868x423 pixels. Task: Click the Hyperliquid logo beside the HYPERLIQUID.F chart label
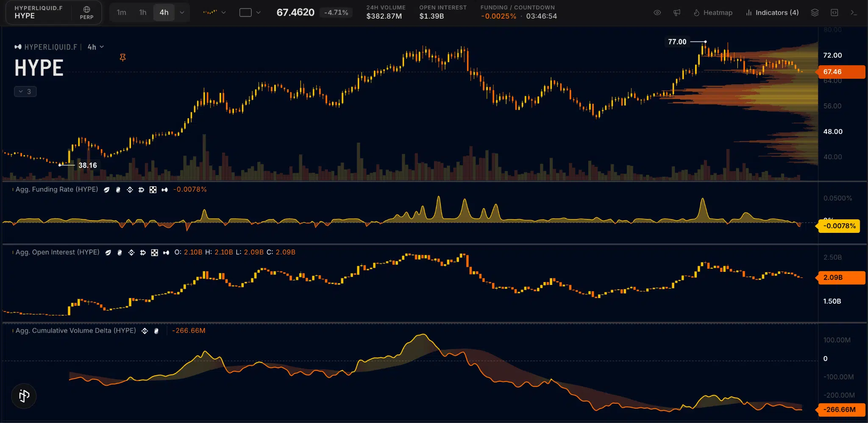coord(18,47)
